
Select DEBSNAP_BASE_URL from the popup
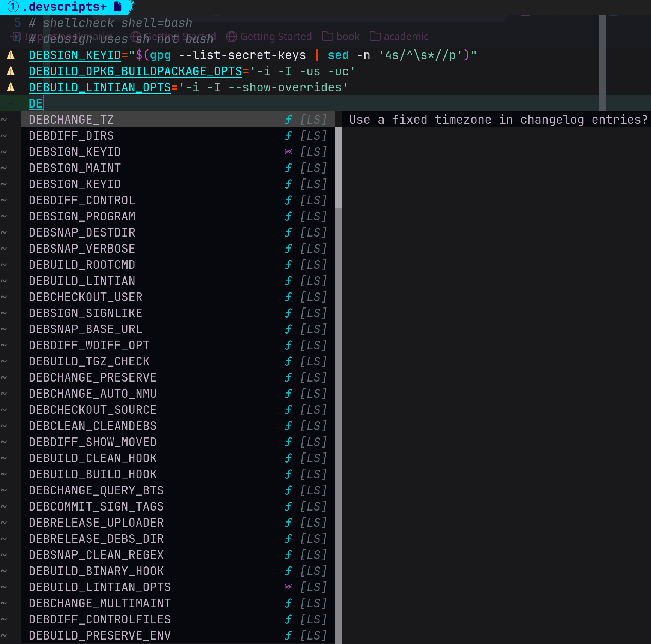coord(178,329)
